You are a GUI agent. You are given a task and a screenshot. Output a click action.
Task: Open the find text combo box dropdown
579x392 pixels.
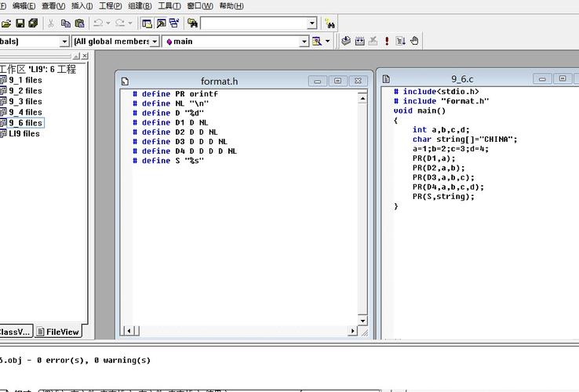311,24
